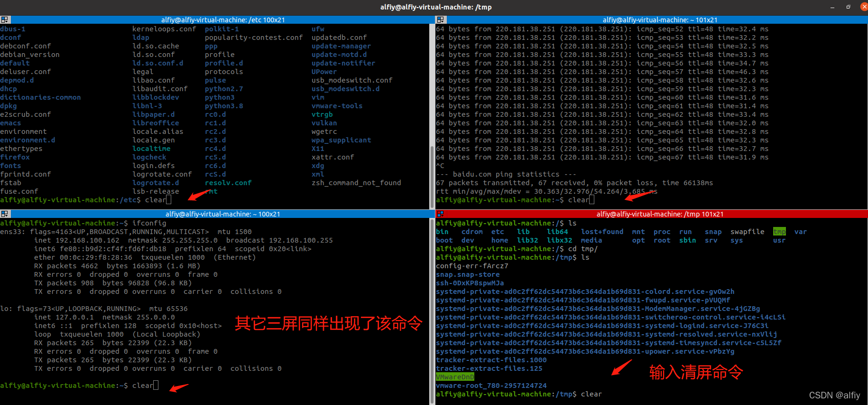Click the ping line with icmp_seq=52
Screen dimensions: 868x405
pyautogui.click(x=602, y=29)
